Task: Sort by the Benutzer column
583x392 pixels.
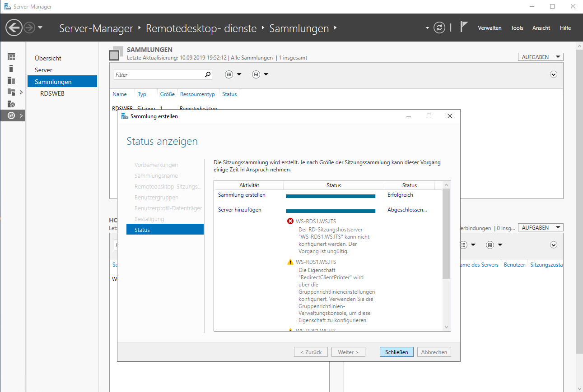Action: point(514,265)
